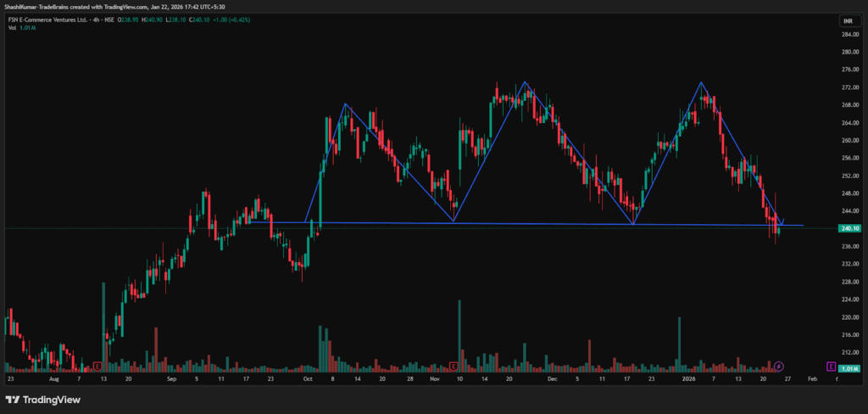868x414 pixels.
Task: Click the earnings 'E' marker near Nov 10
Action: point(454,366)
